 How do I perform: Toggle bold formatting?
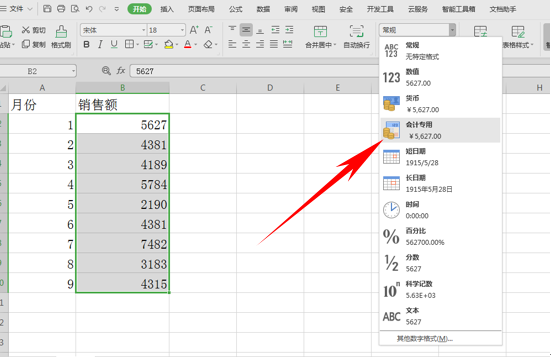click(86, 44)
